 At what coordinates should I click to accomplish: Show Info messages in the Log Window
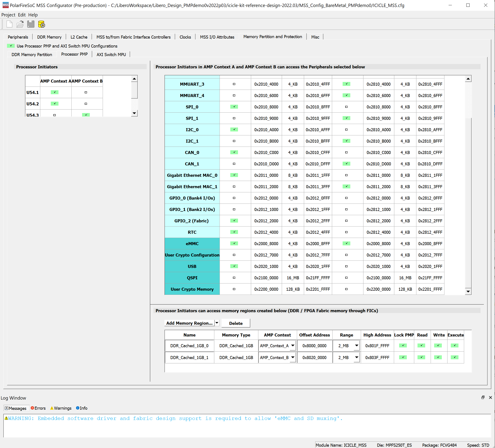pos(81,408)
